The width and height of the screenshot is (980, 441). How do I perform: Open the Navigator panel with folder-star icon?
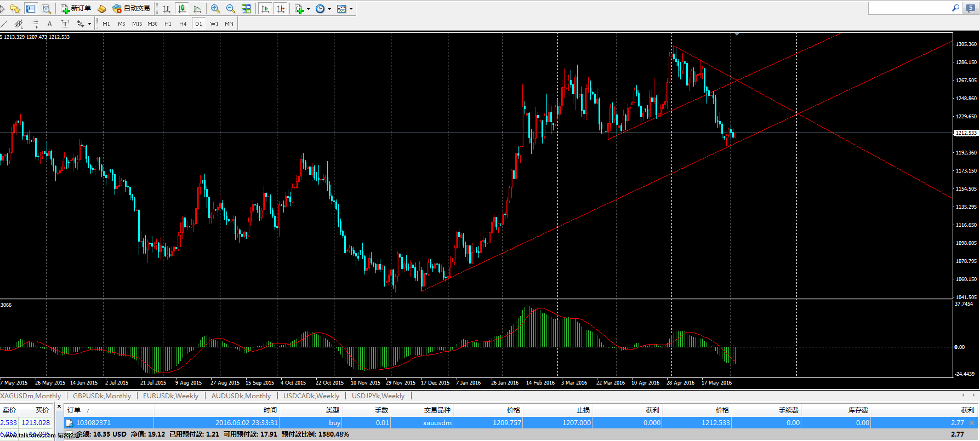pyautogui.click(x=15, y=9)
